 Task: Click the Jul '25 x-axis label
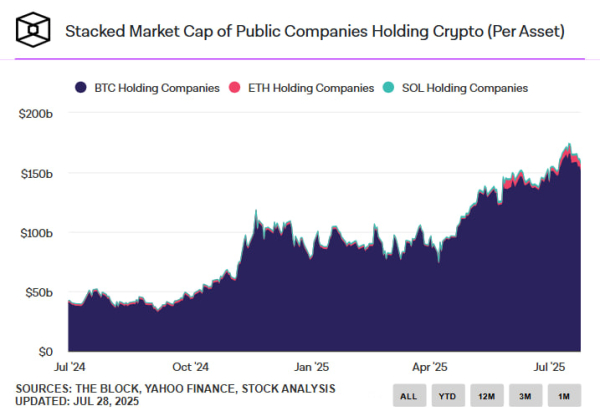point(549,367)
